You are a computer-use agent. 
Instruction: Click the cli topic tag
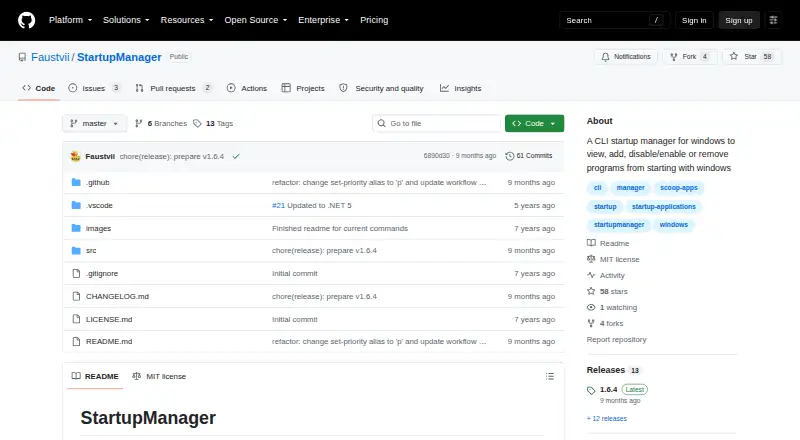[x=597, y=188]
